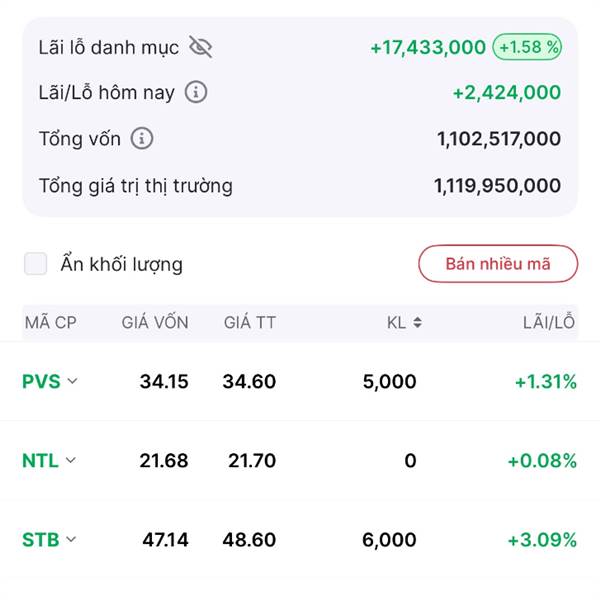Click the +1.58 % profit badge
This screenshot has height=600, width=600.
tap(527, 47)
